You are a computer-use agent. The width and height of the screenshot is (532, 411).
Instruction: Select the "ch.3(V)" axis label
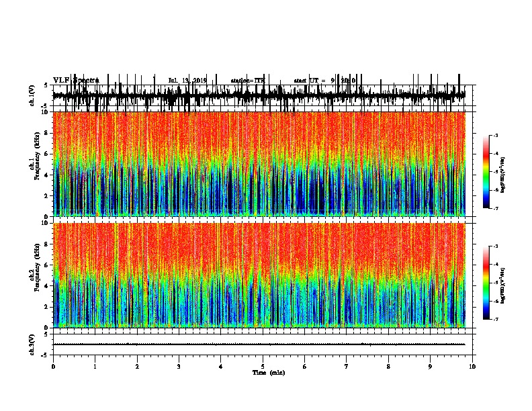[x=32, y=345]
